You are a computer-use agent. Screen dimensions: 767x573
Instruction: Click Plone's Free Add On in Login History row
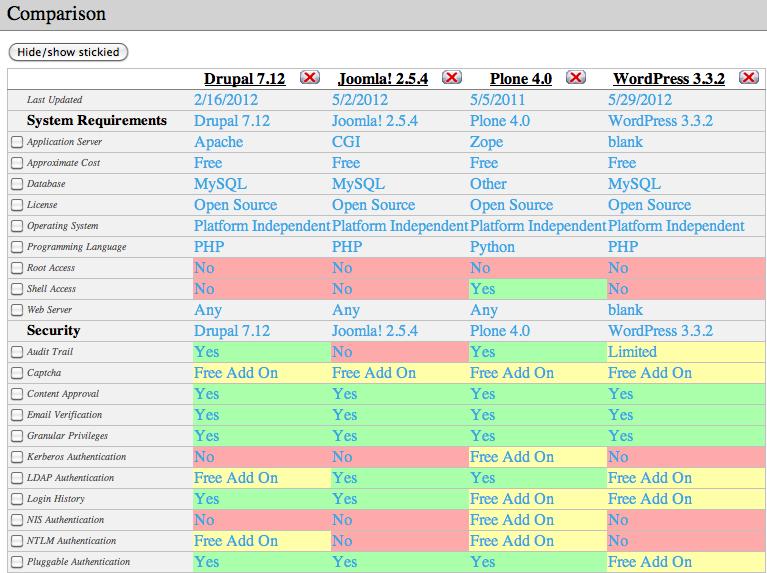(512, 499)
